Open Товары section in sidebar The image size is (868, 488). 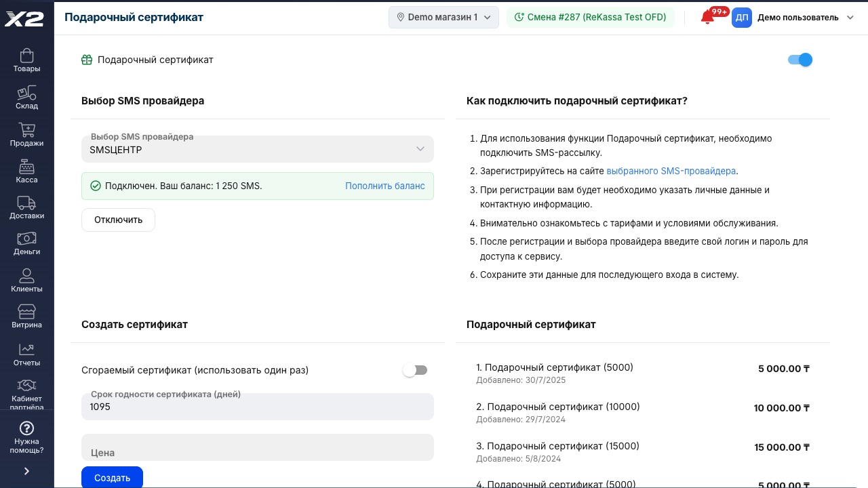(26, 60)
